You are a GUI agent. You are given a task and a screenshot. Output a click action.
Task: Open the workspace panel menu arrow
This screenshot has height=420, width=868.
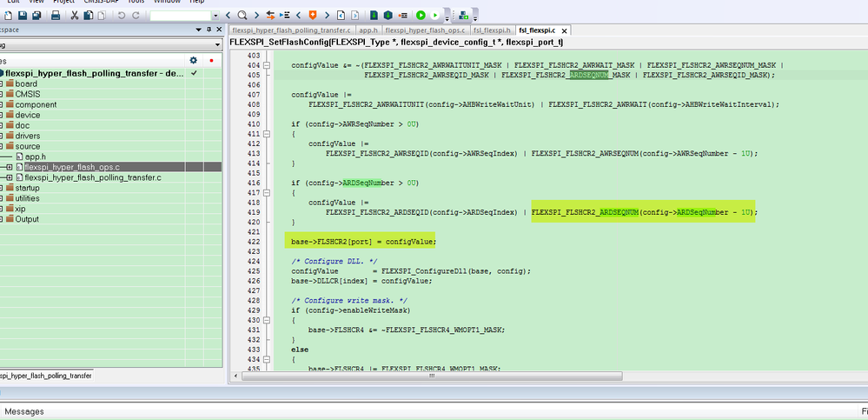(199, 30)
